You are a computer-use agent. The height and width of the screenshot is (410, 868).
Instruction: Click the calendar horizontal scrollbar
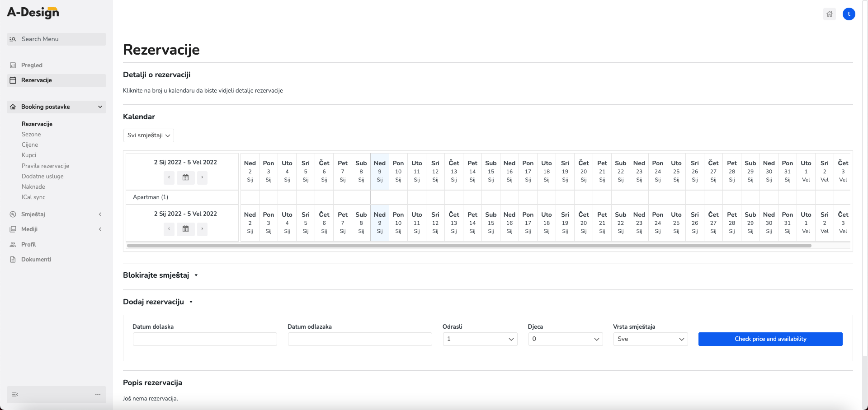point(469,246)
